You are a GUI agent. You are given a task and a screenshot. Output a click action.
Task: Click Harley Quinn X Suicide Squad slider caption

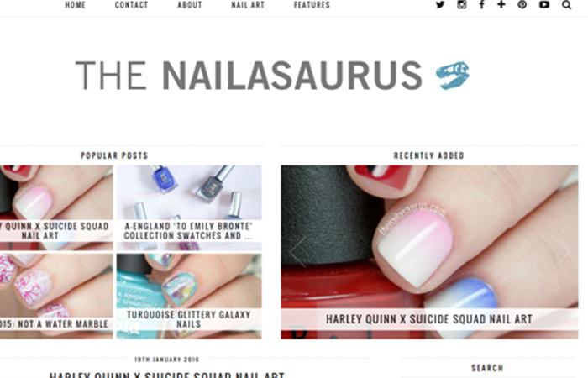pyautogui.click(x=429, y=319)
